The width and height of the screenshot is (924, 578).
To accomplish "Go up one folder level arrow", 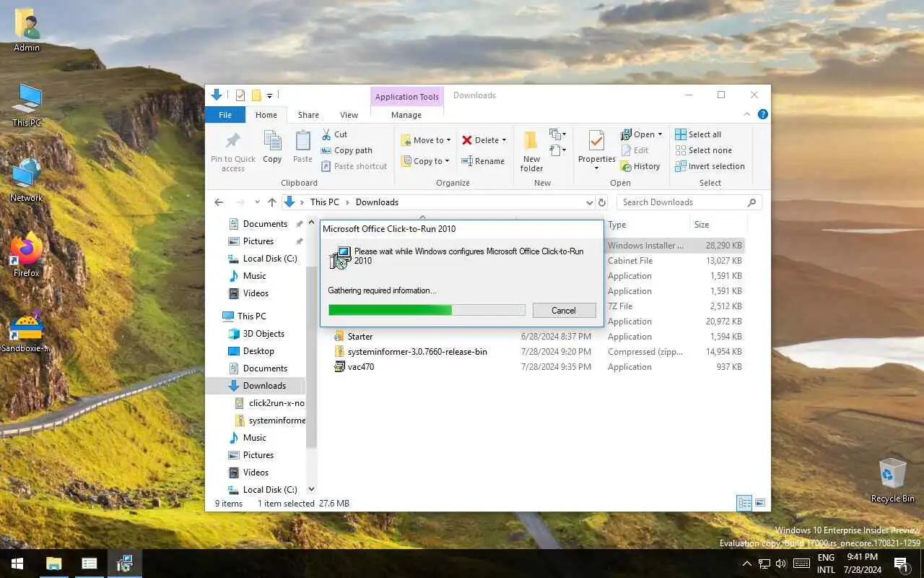I will pos(271,202).
